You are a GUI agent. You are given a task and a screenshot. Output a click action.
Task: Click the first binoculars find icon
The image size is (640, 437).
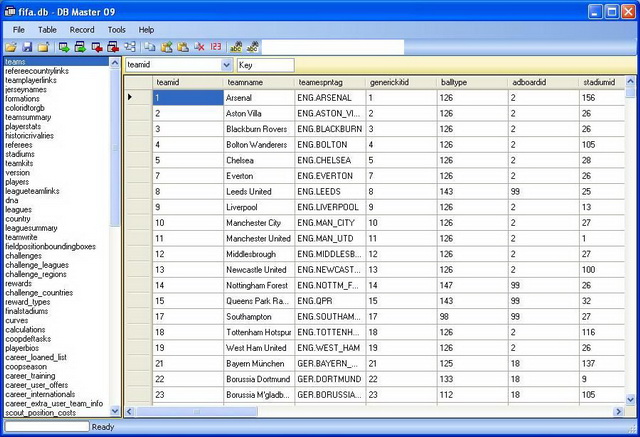236,47
